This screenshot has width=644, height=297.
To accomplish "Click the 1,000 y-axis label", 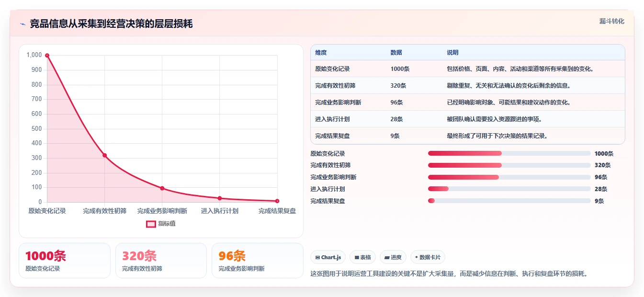I will [34, 55].
